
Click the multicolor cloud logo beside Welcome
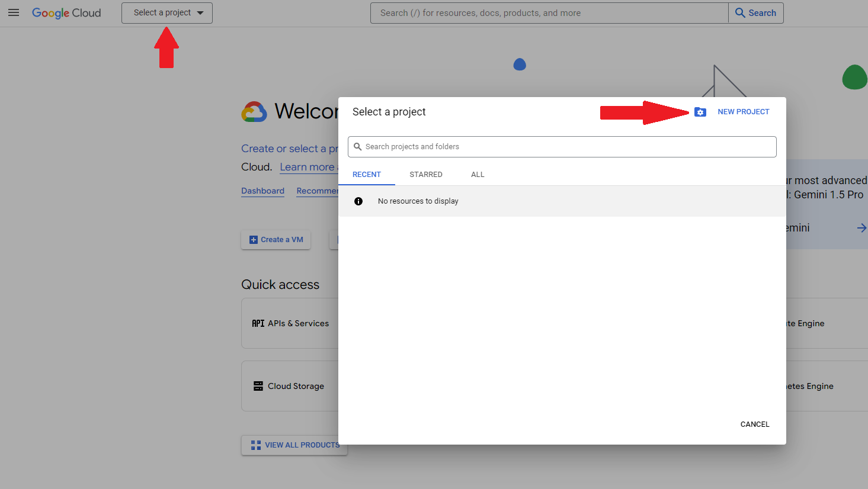pos(254,111)
